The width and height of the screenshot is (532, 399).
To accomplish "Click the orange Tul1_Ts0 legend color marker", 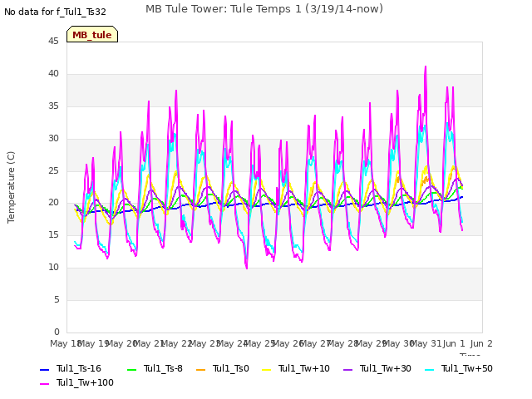I will coord(201,369).
